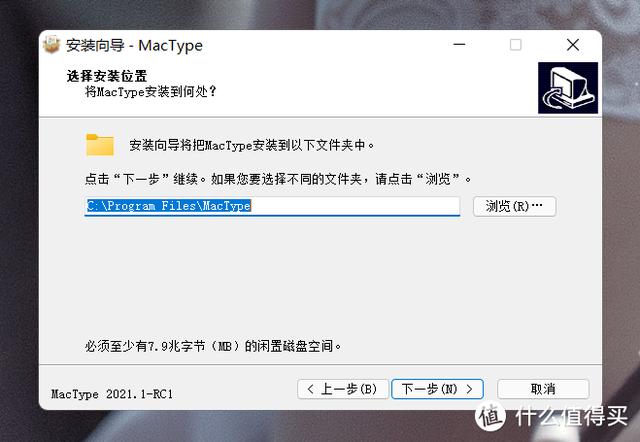Go back with 上一步(B) button
This screenshot has height=442, width=640.
point(343,389)
